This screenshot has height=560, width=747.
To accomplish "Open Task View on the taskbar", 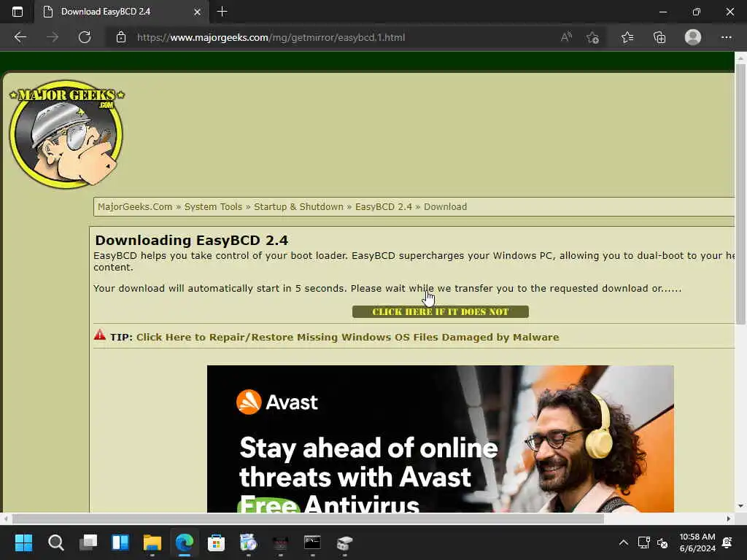I will pos(88,542).
